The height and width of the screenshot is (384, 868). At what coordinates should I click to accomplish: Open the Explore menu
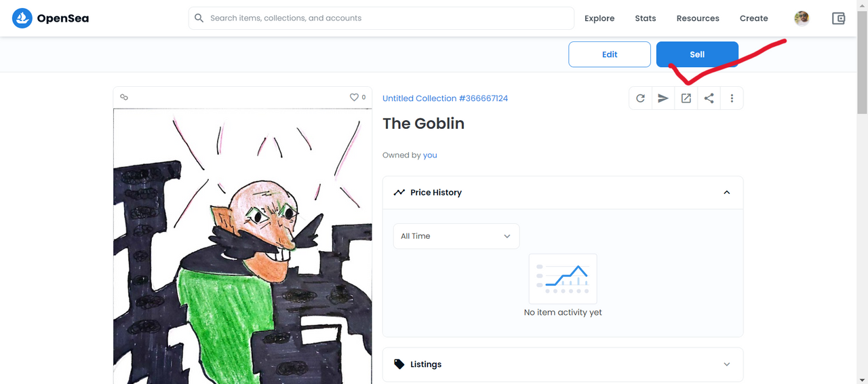click(599, 18)
